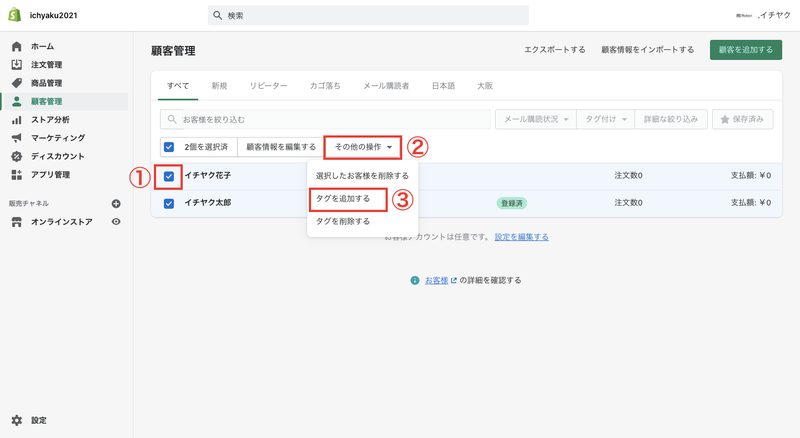Toggle the select-all customers checkbox

click(x=169, y=147)
